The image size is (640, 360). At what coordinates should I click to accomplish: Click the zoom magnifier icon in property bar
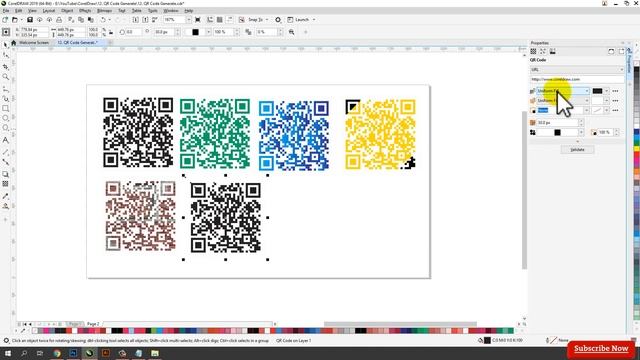pyautogui.click(x=291, y=32)
